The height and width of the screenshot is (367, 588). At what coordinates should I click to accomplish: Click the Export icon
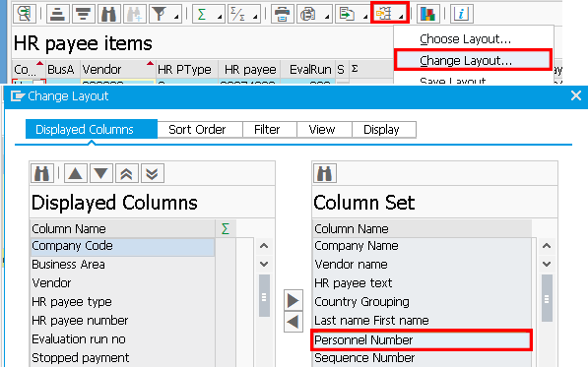[347, 14]
